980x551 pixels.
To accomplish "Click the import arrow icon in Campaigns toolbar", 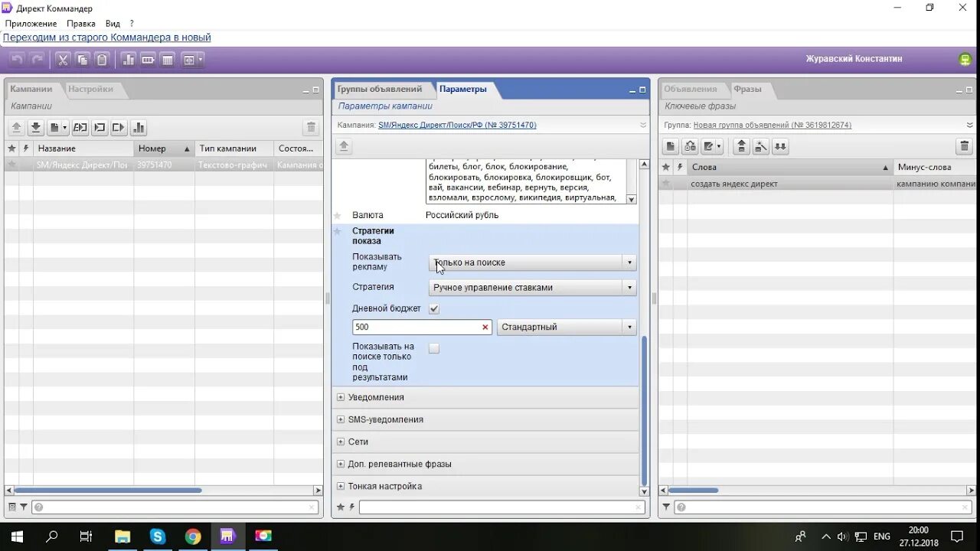I will (x=80, y=128).
